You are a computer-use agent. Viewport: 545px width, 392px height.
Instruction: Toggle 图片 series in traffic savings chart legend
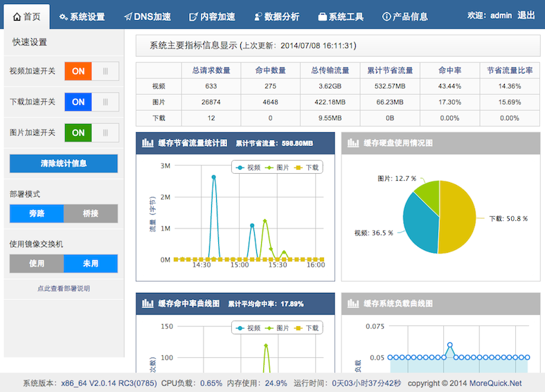[x=277, y=168]
